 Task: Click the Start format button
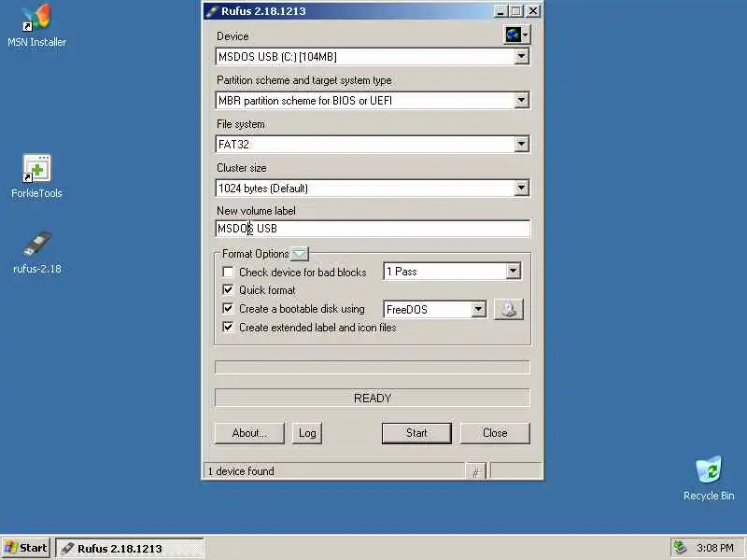pos(416,433)
